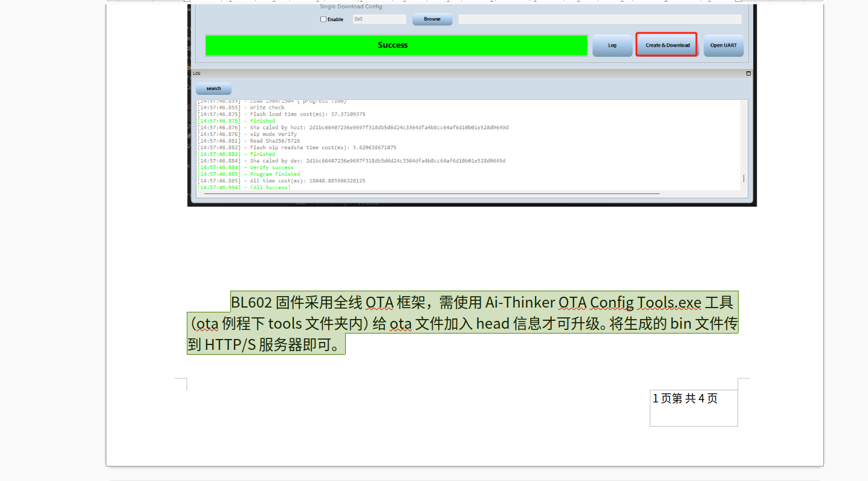The width and height of the screenshot is (868, 481).
Task: Click 'Ai-Thinker' in the highlighted paragraph
Action: (x=520, y=302)
